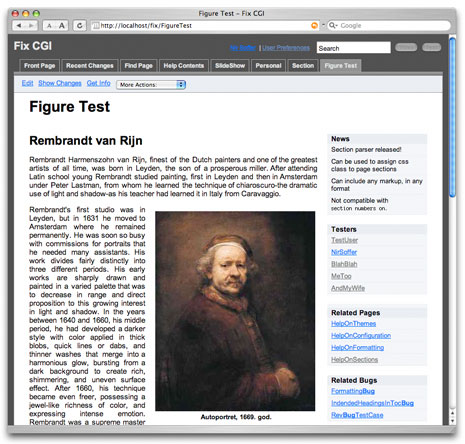Click the Edit link
465x444 pixels.
click(27, 83)
